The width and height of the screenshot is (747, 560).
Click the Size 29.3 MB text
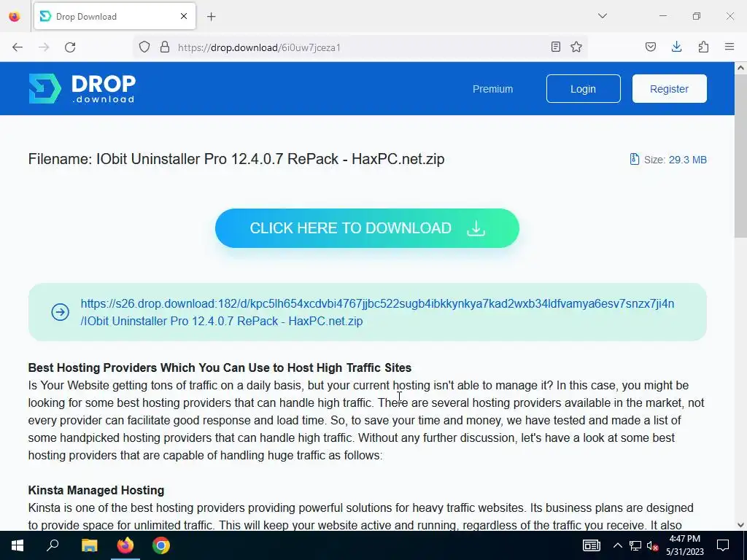pyautogui.click(x=675, y=160)
